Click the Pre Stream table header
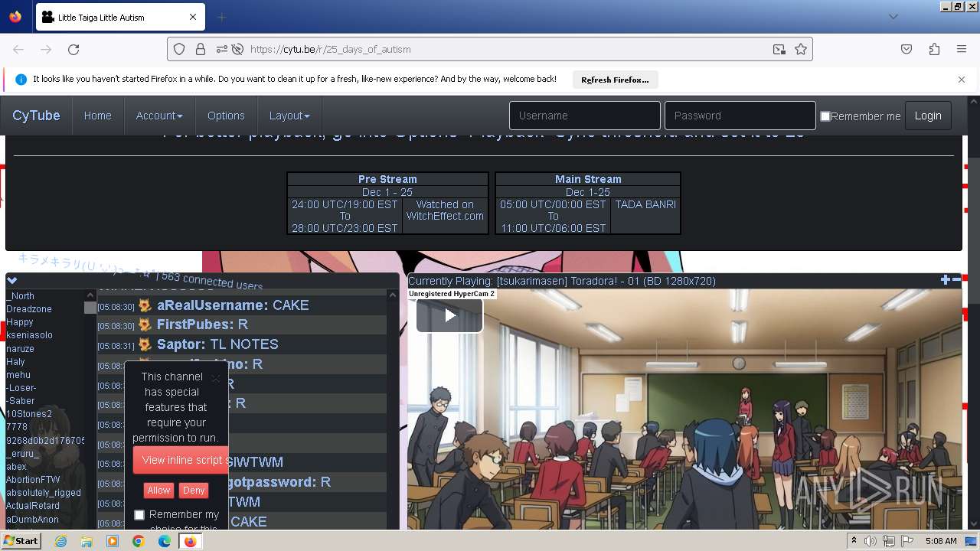This screenshot has width=980, height=551. tap(387, 179)
